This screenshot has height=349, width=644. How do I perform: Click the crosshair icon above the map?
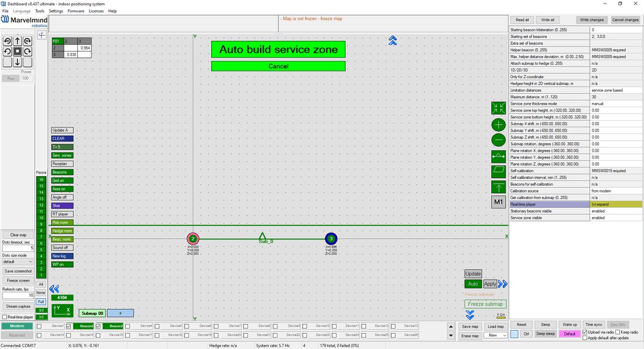coord(42,35)
